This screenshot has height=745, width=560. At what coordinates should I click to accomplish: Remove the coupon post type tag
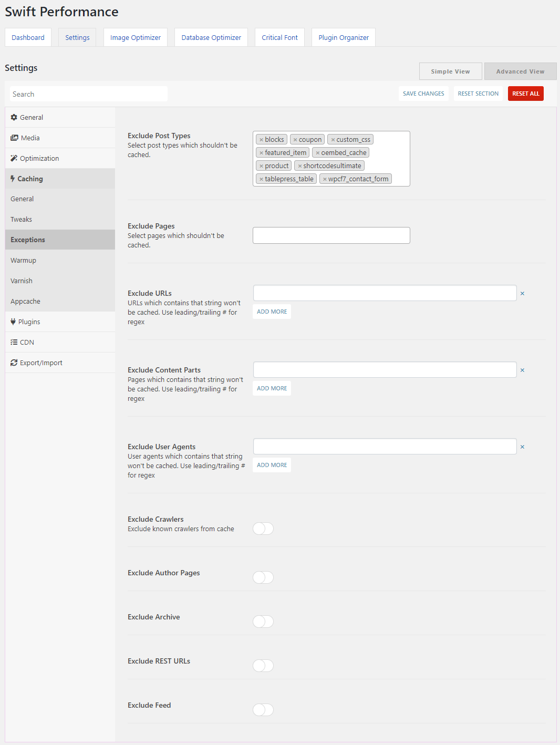295,140
